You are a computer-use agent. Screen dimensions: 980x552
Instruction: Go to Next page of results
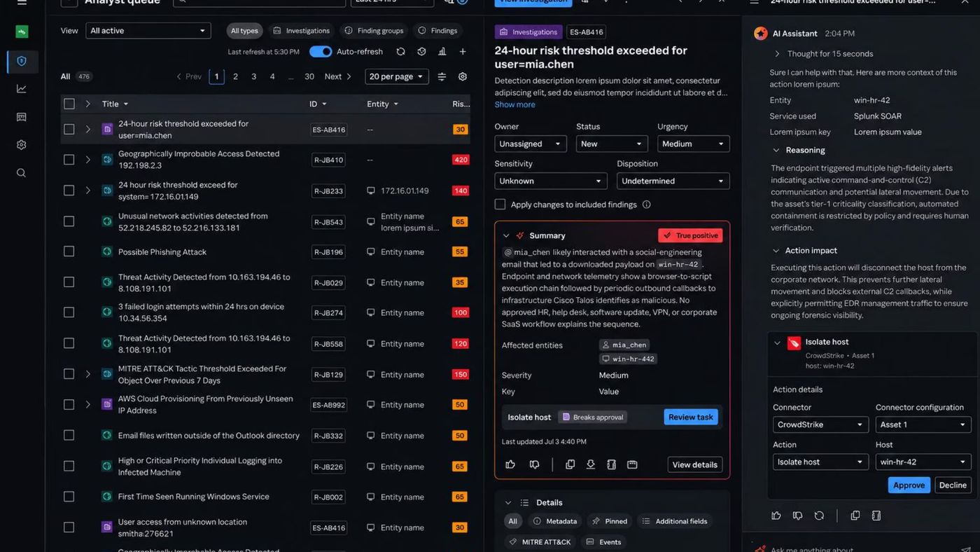pyautogui.click(x=338, y=77)
